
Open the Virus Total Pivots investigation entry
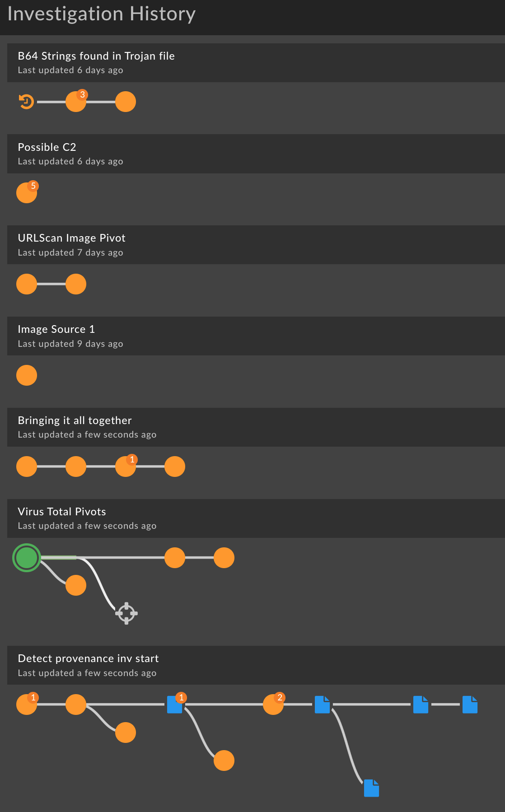point(61,512)
